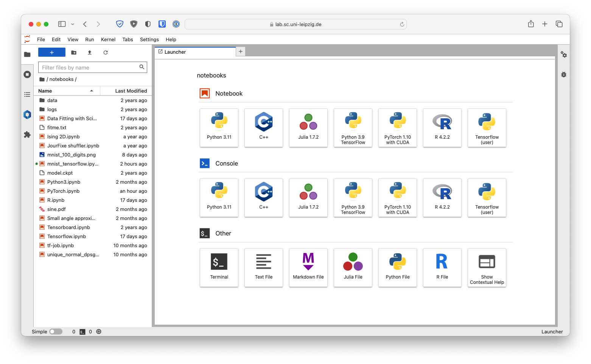Image resolution: width=591 pixels, height=364 pixels.
Task: Create an R 4.2.2 notebook
Action: tap(442, 128)
